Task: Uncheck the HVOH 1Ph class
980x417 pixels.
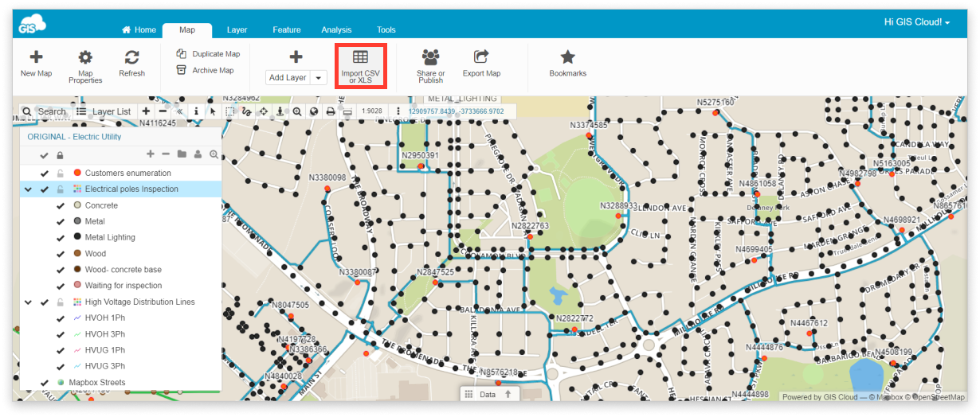Action: pyautogui.click(x=61, y=318)
